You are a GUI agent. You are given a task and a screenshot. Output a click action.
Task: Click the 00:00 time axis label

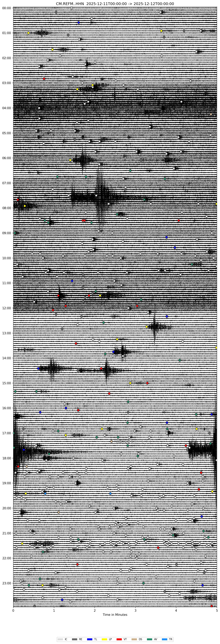click(7, 8)
